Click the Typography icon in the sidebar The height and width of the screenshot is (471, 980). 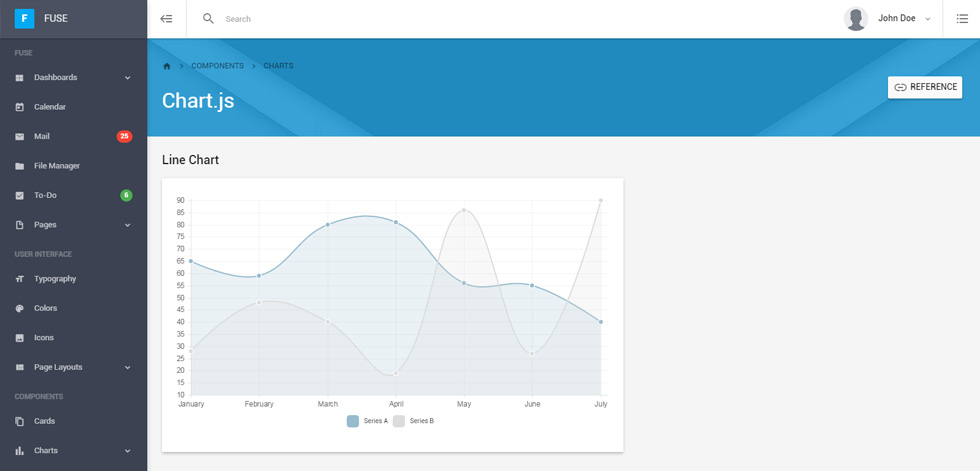pyautogui.click(x=19, y=279)
